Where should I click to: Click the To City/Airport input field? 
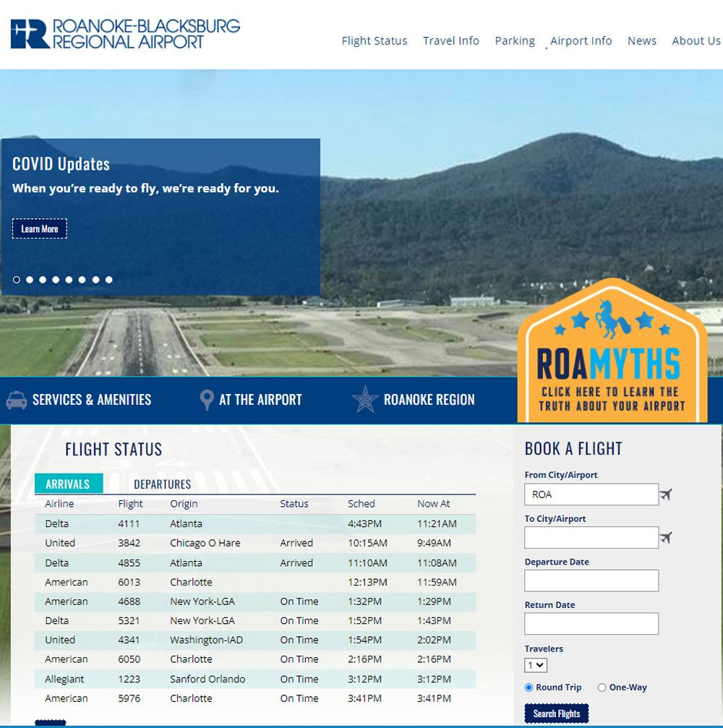(x=591, y=538)
